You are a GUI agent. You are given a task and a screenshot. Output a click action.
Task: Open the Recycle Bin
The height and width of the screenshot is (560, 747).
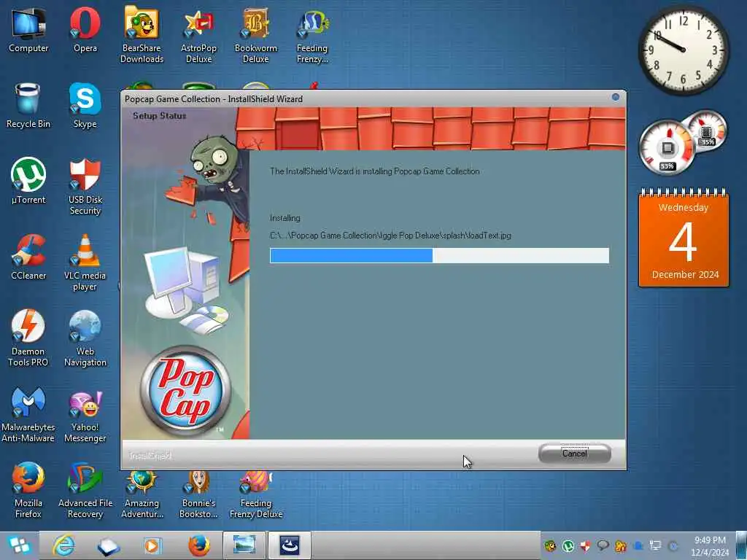point(28,106)
